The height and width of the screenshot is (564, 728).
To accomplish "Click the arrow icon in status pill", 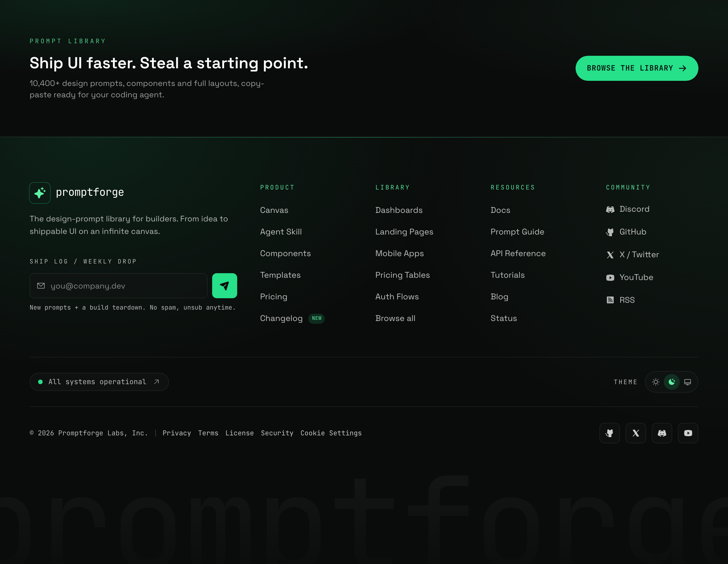I will [x=156, y=382].
